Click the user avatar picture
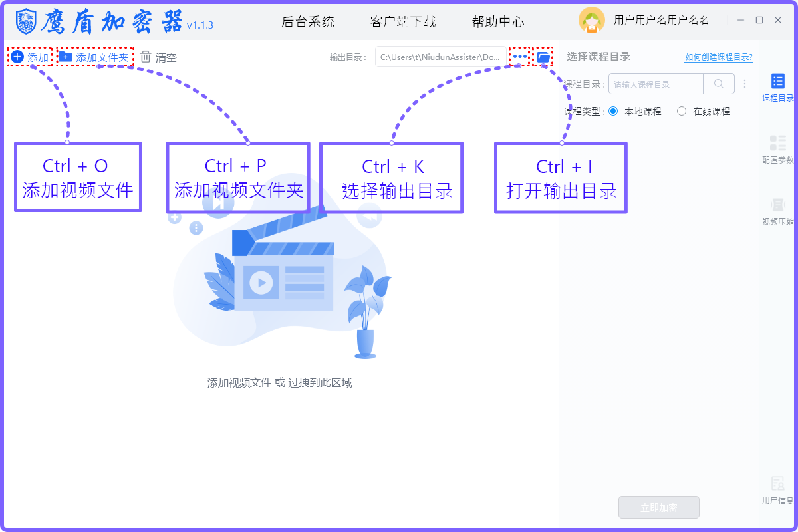The width and height of the screenshot is (798, 532). [591, 21]
